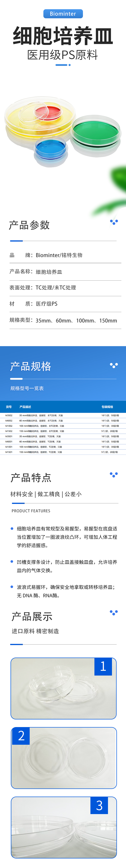126x868 pixels.
Task: Click the three-dot icon beside 产品参数
Action: [x=114, y=222]
